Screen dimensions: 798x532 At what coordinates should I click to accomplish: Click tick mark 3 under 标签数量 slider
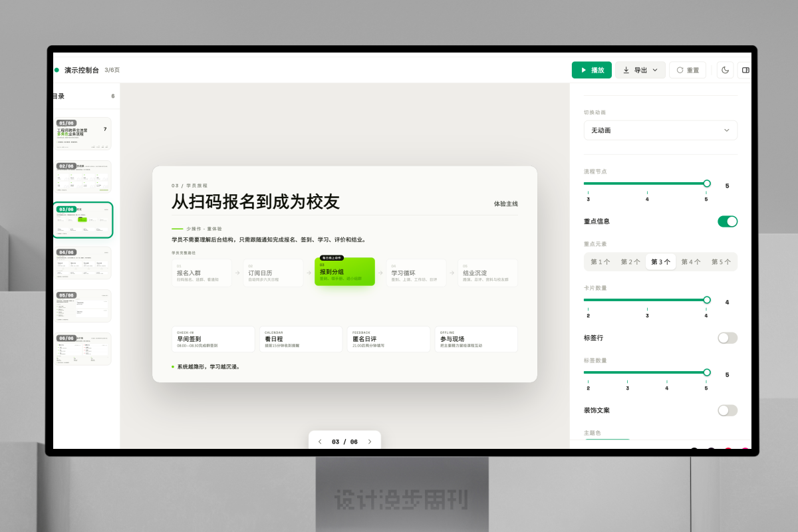(627, 385)
